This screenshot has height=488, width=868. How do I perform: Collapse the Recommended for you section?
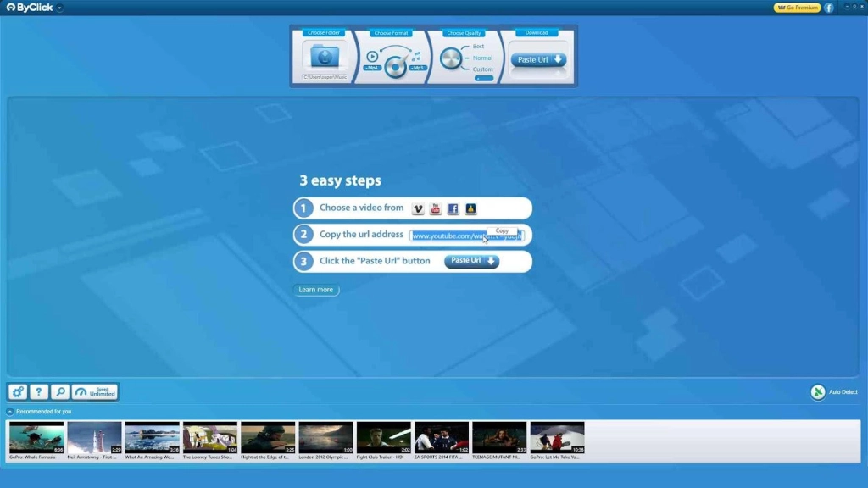11,411
